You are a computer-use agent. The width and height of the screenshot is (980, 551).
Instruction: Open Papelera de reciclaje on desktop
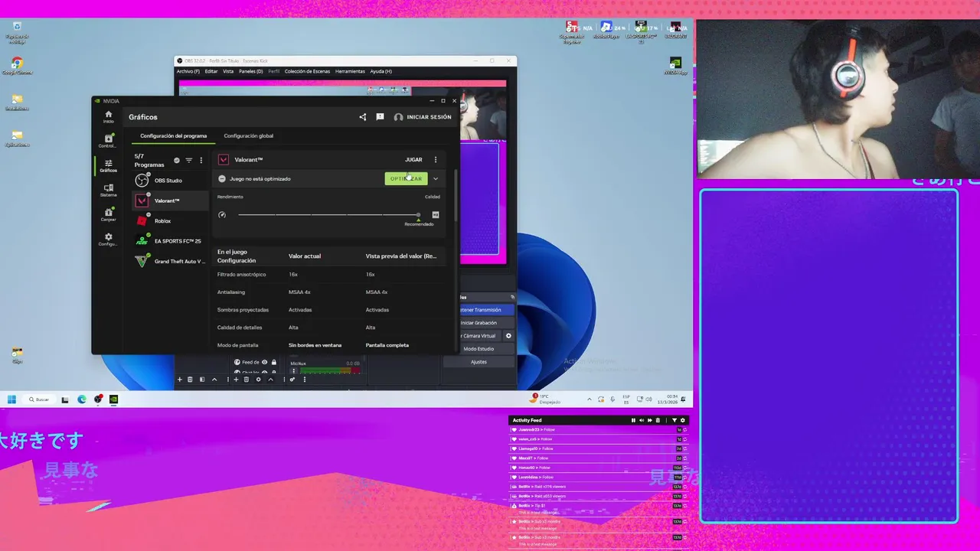[17, 31]
